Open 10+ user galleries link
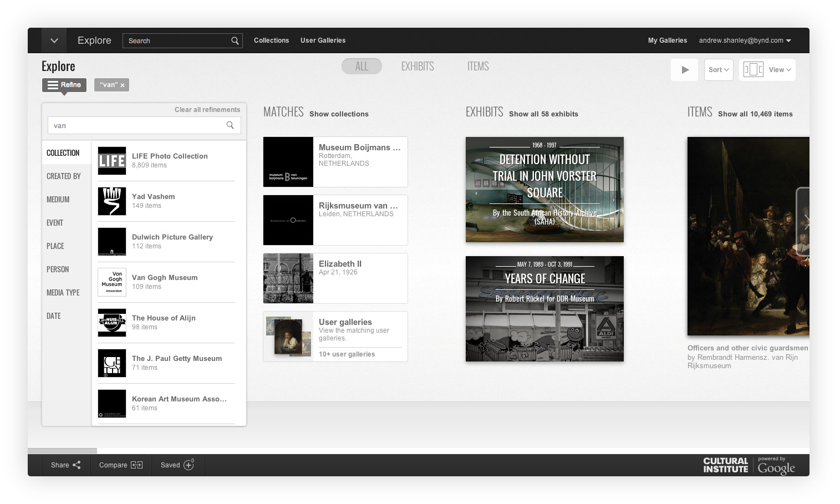 coord(347,354)
